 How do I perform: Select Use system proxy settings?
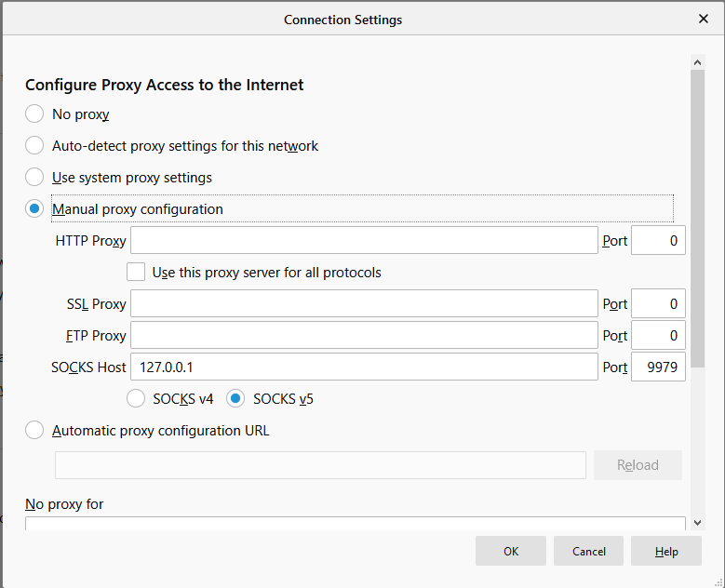(x=34, y=177)
